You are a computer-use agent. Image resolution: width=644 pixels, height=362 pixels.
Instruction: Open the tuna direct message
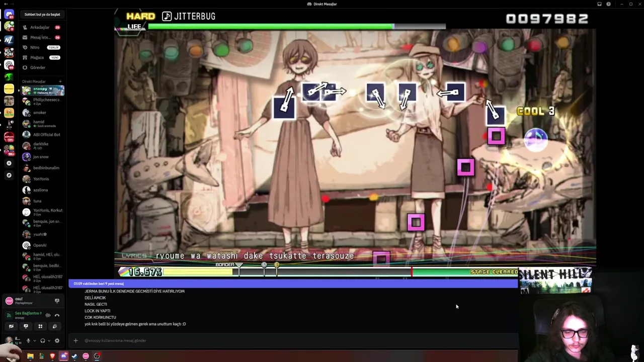[x=42, y=201]
